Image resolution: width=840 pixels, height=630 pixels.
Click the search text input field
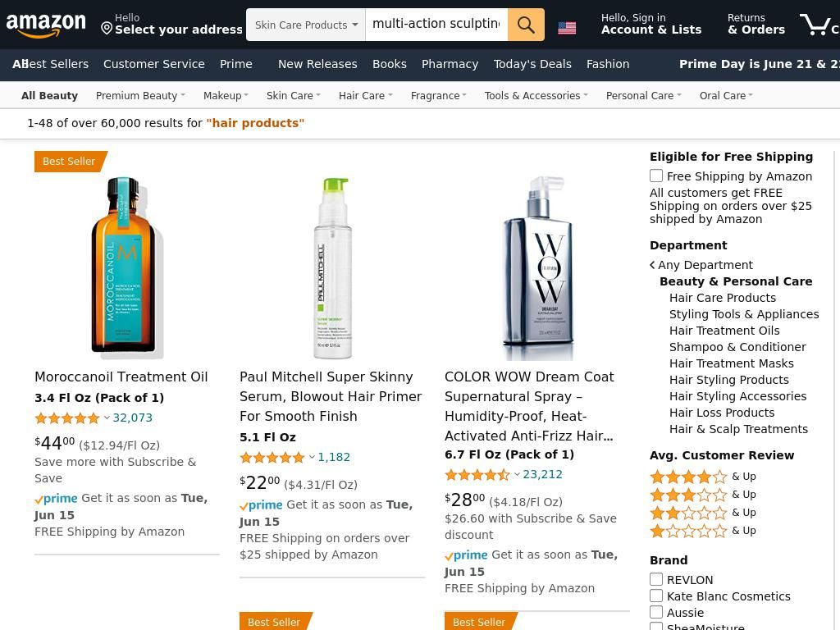pos(436,25)
